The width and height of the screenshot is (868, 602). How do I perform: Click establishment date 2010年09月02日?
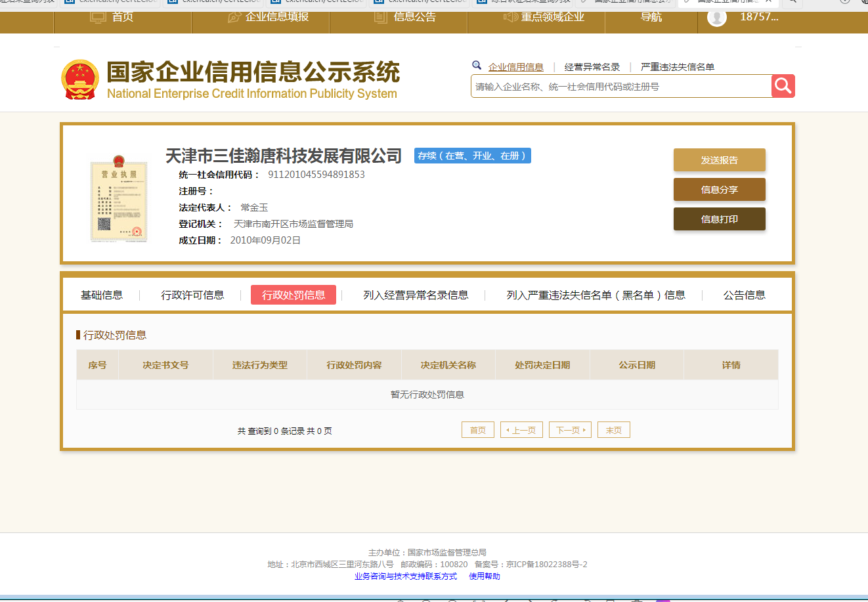click(x=265, y=240)
